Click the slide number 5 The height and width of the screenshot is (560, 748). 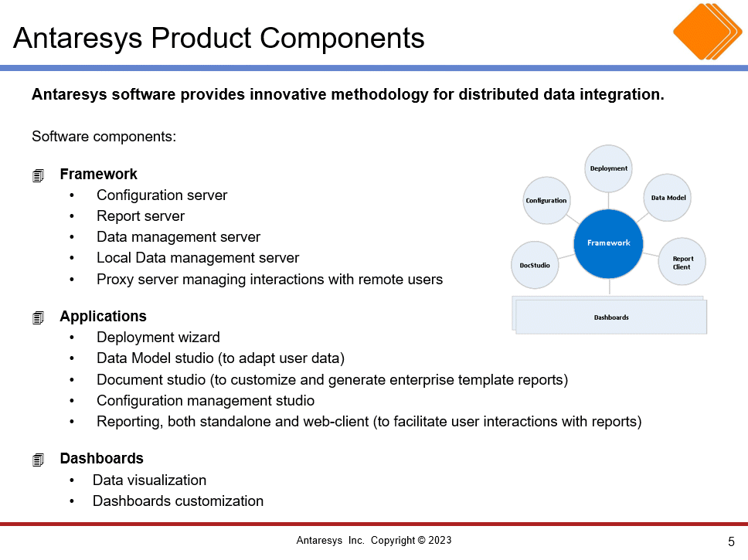pyautogui.click(x=731, y=541)
